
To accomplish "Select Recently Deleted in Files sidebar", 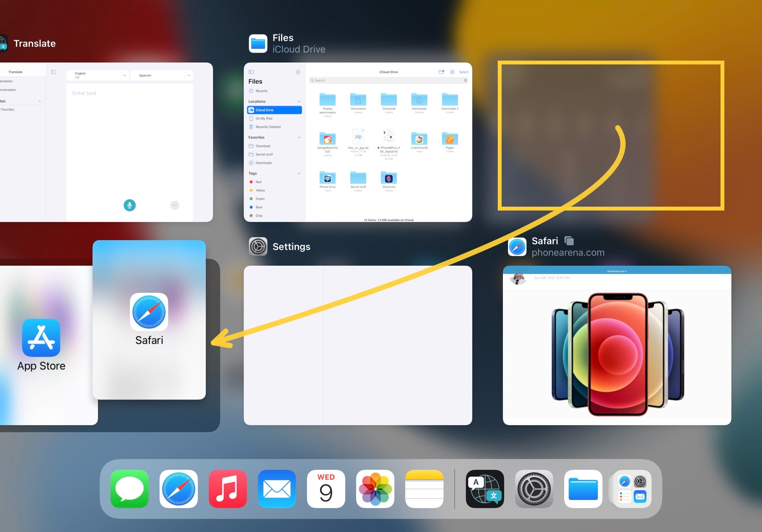I will tap(269, 126).
